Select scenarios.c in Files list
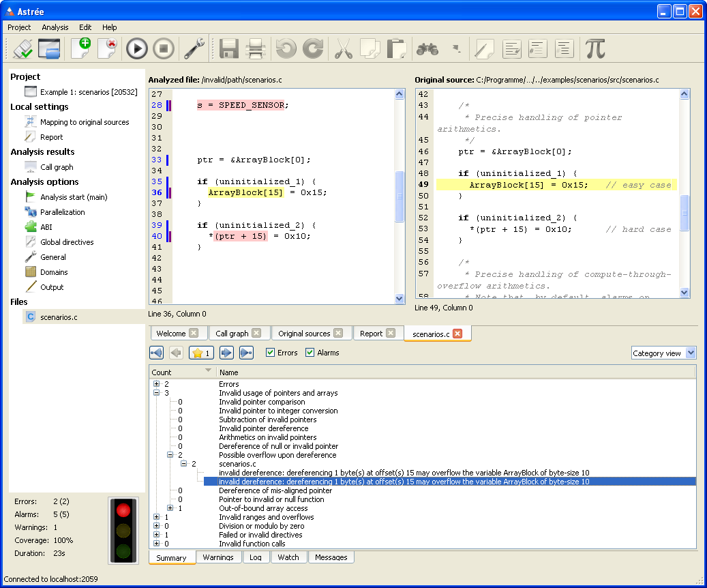Image resolution: width=707 pixels, height=588 pixels. pos(59,317)
